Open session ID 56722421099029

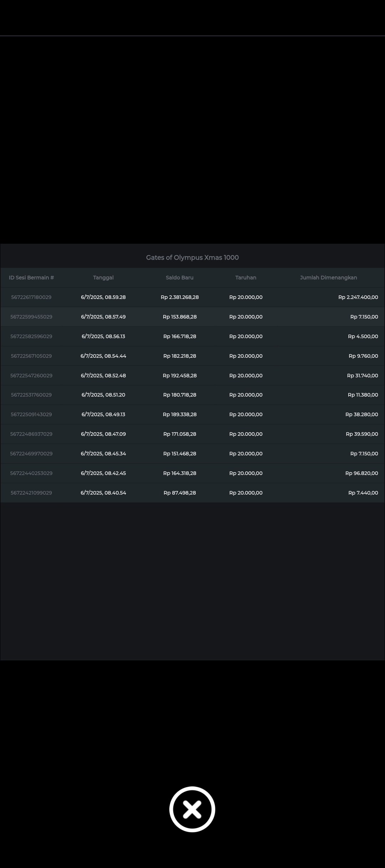click(31, 493)
